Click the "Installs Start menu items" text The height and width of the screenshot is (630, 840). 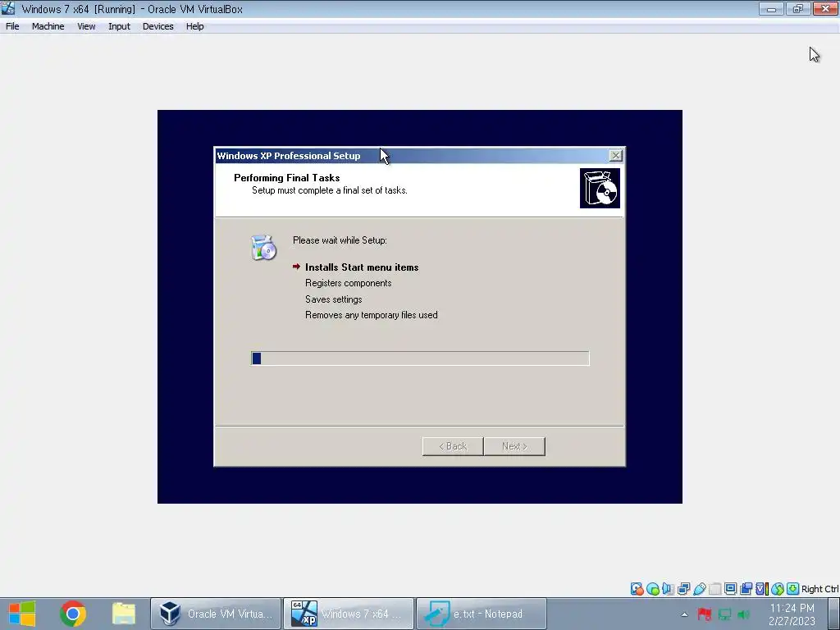pos(362,267)
